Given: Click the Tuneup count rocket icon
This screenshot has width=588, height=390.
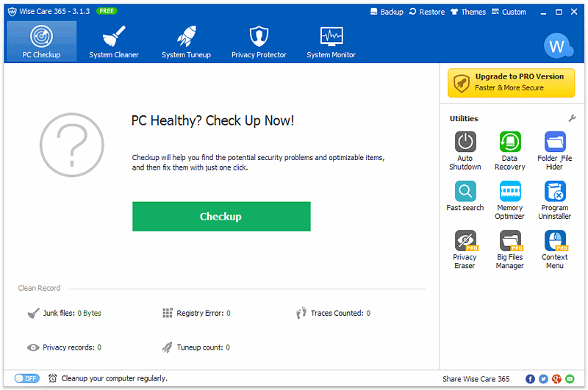Looking at the screenshot, I should (x=168, y=347).
